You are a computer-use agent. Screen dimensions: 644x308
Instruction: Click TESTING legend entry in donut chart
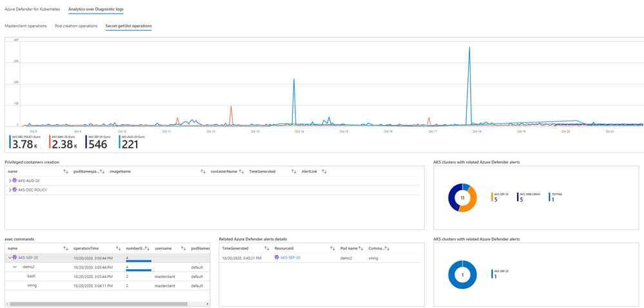556,197
